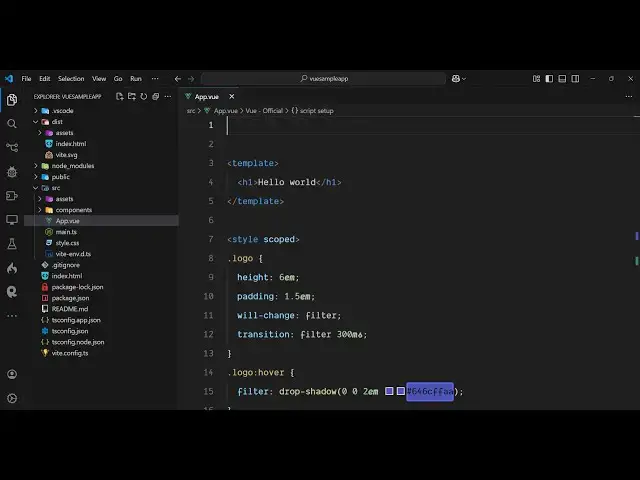Expand the assets folder under dist
The image size is (640, 480).
40,133
